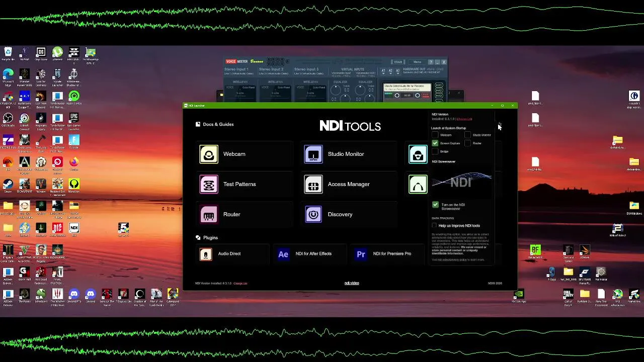
Task: Open the Router tool tile
Action: [x=246, y=214]
